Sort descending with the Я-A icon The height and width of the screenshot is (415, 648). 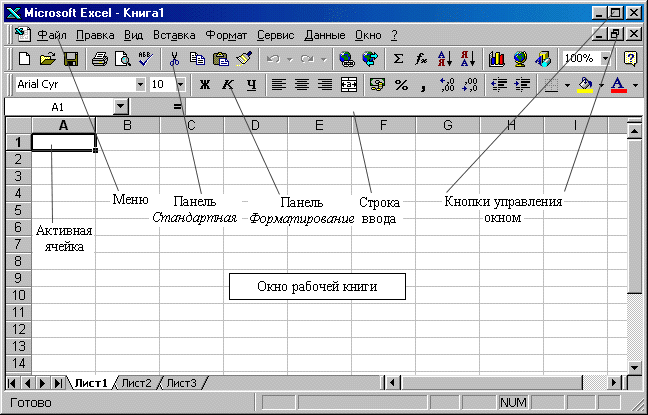468,59
